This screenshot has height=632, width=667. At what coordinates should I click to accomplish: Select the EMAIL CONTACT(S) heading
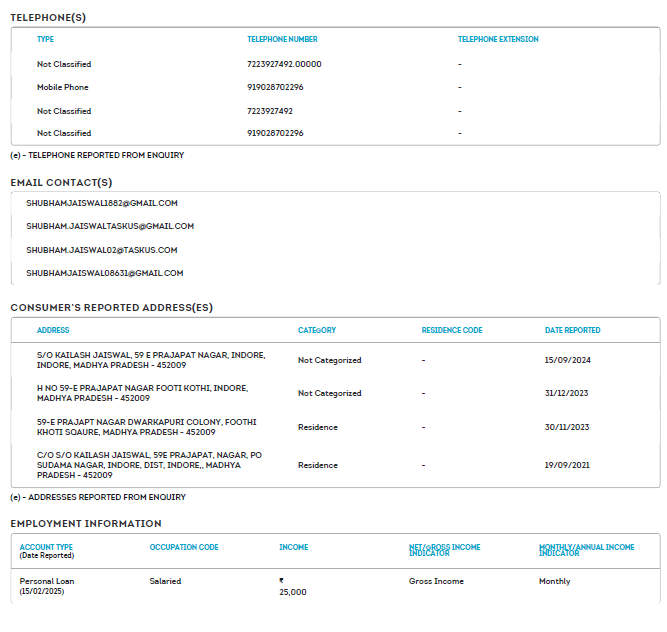coord(61,182)
